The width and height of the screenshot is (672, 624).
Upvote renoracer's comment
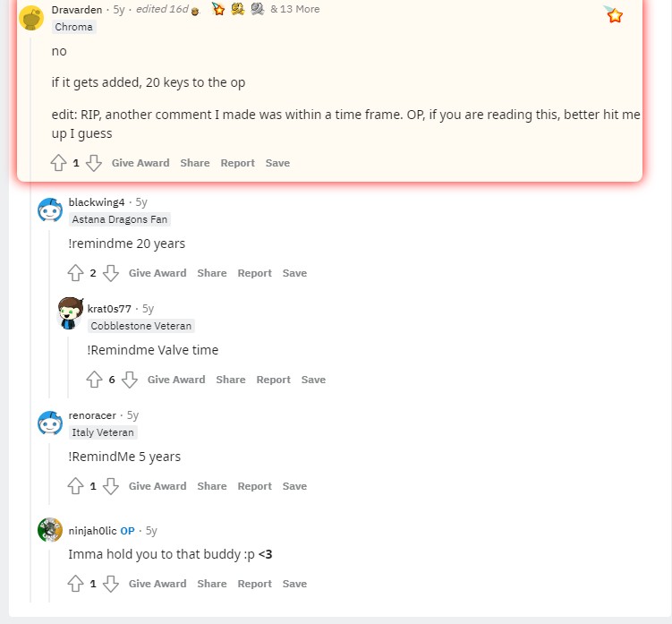[76, 486]
